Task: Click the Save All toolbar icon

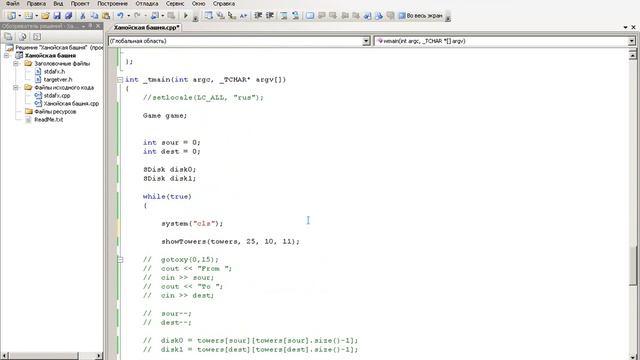Action: point(68,16)
